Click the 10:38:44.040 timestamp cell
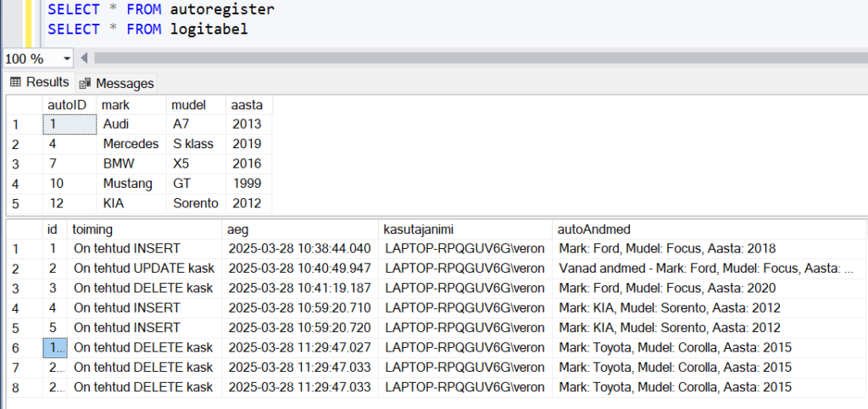This screenshot has width=868, height=409. [300, 249]
